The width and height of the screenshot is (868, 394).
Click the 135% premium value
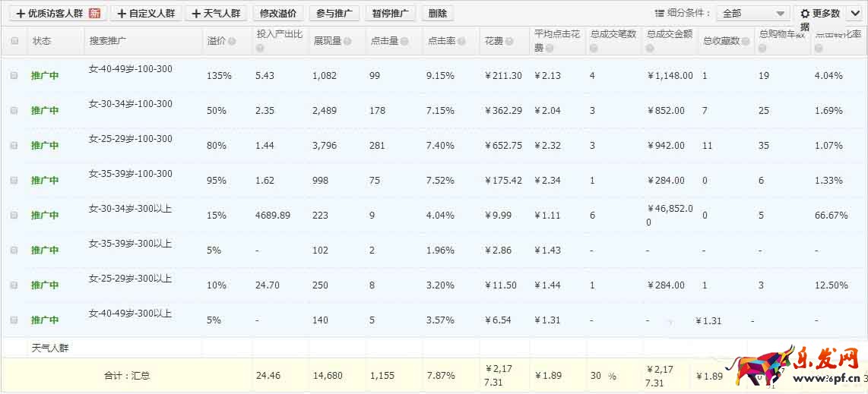tap(219, 76)
